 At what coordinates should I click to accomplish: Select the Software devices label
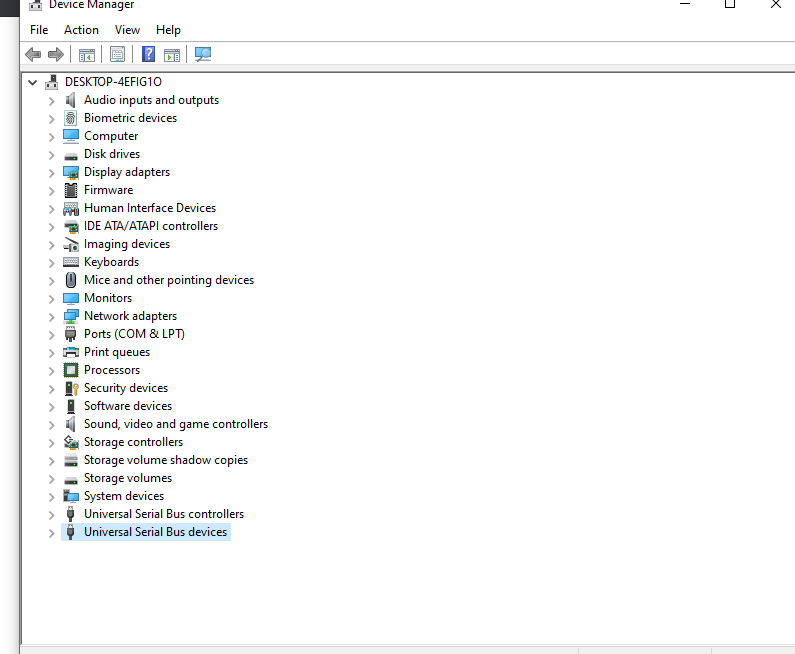click(128, 406)
